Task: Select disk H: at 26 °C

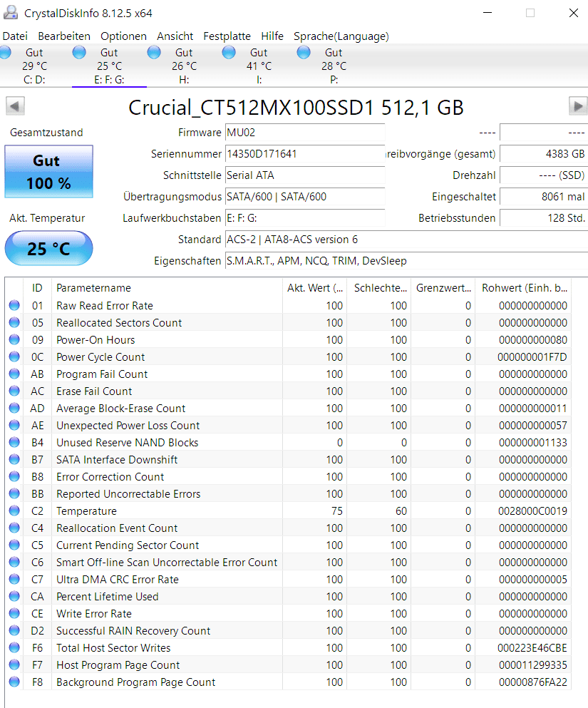Action: (184, 66)
